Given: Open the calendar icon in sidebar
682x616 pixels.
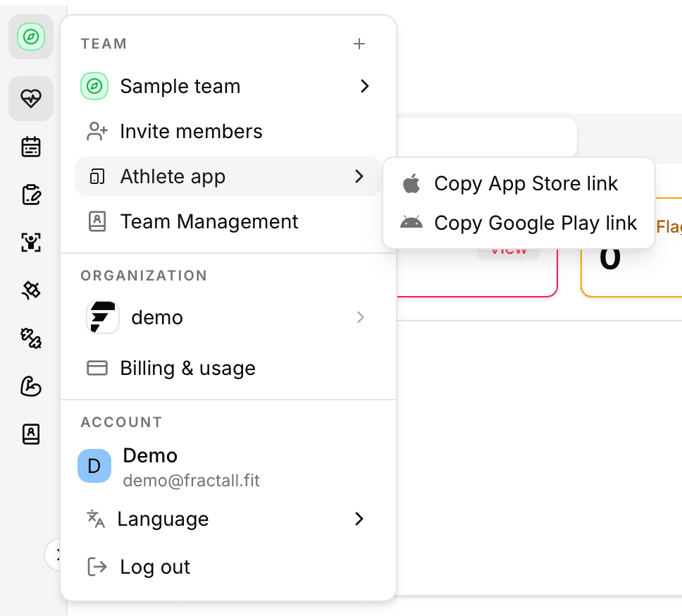Looking at the screenshot, I should [31, 147].
